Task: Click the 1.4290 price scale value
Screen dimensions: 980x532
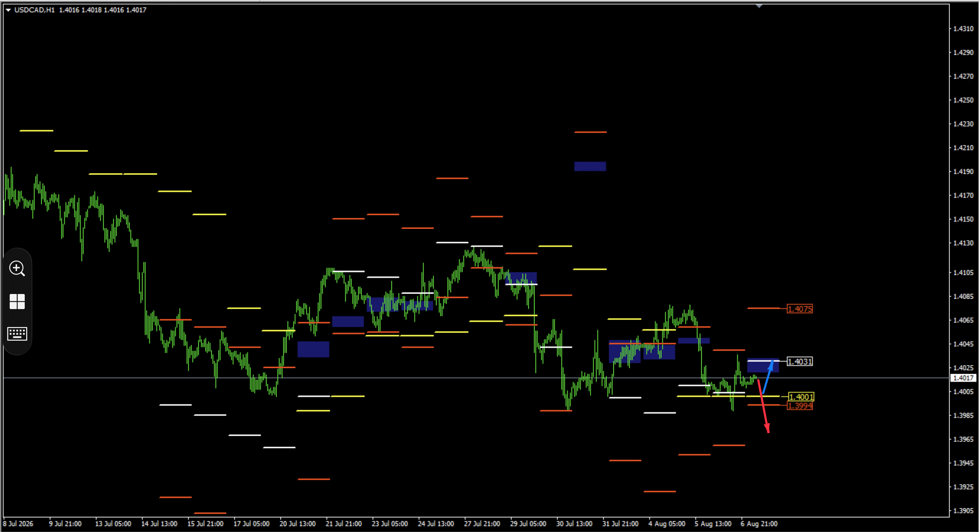Action: tap(963, 52)
